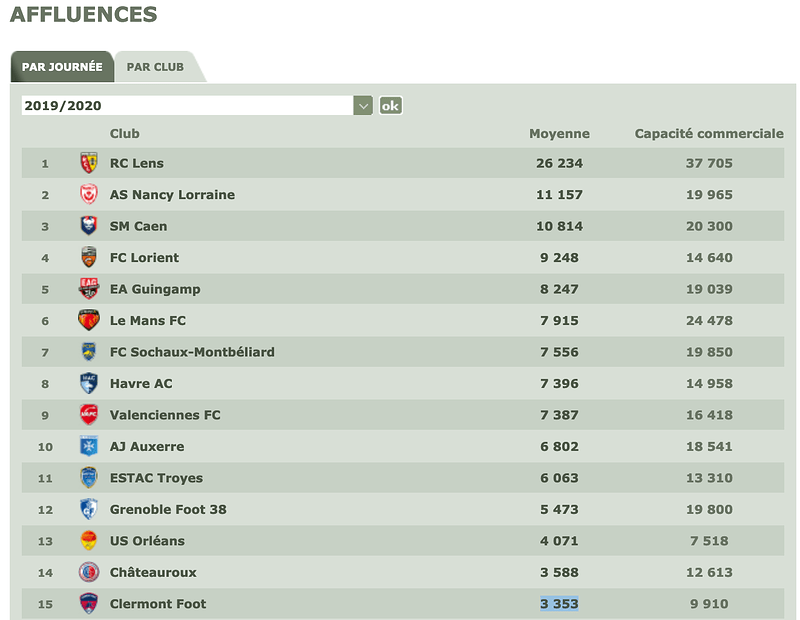Image resolution: width=800 pixels, height=620 pixels.
Task: Sort by the Moyenne column header
Action: click(559, 134)
